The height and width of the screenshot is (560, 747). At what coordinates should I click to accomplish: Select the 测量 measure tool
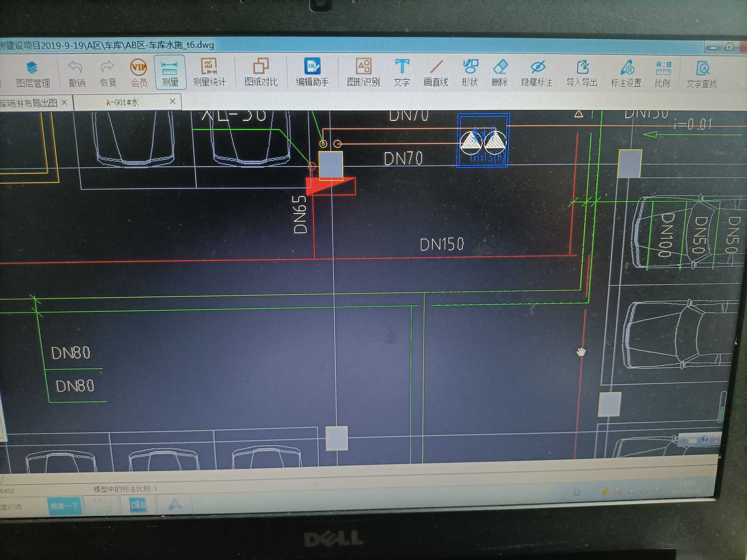(x=170, y=72)
